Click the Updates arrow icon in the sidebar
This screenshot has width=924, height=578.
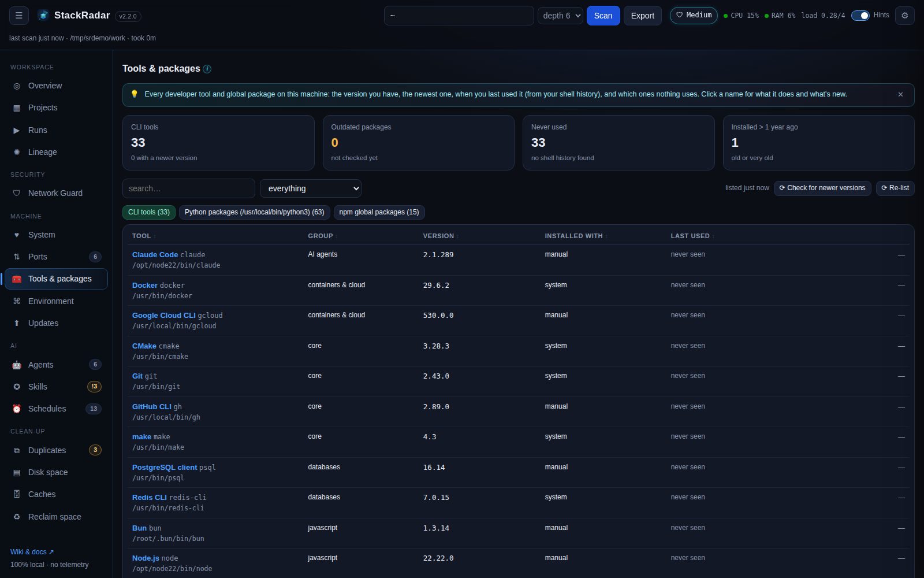[x=17, y=323]
